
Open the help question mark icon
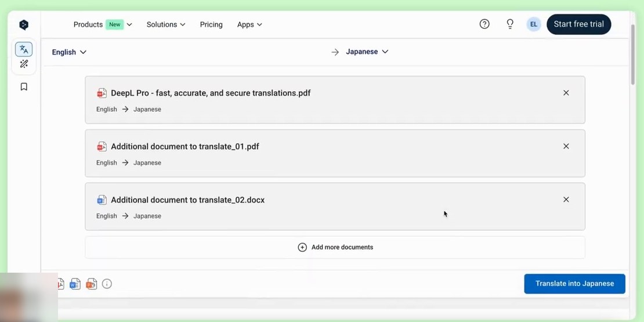pyautogui.click(x=484, y=24)
